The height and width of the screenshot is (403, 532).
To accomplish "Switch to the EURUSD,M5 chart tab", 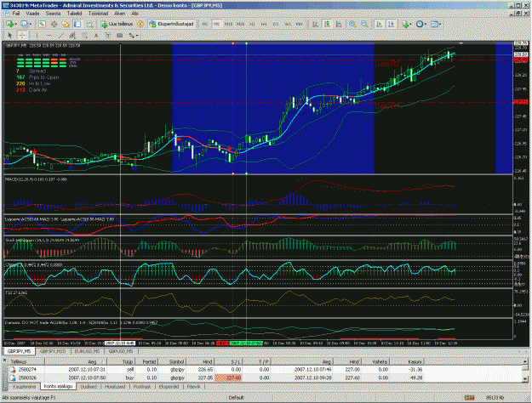I will tap(87, 351).
